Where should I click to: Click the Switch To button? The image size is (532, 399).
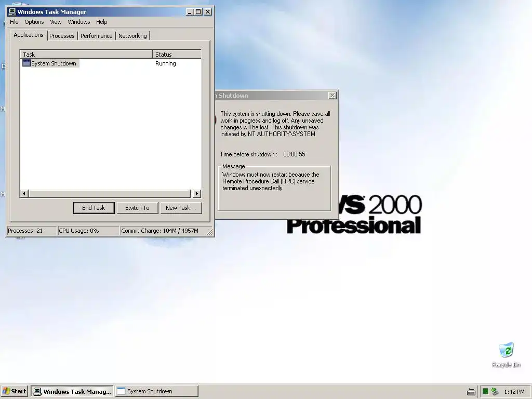pos(137,208)
